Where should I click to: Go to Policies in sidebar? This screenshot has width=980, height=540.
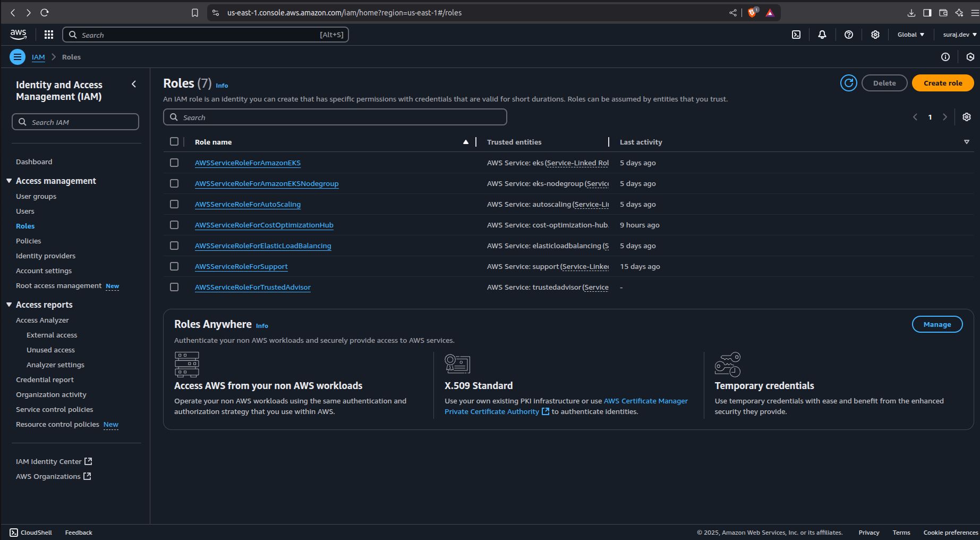[x=28, y=241]
